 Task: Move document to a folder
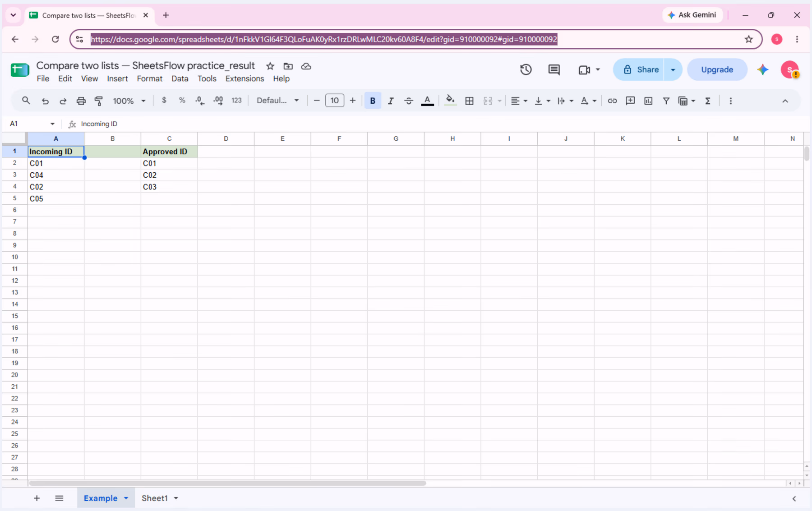click(288, 66)
